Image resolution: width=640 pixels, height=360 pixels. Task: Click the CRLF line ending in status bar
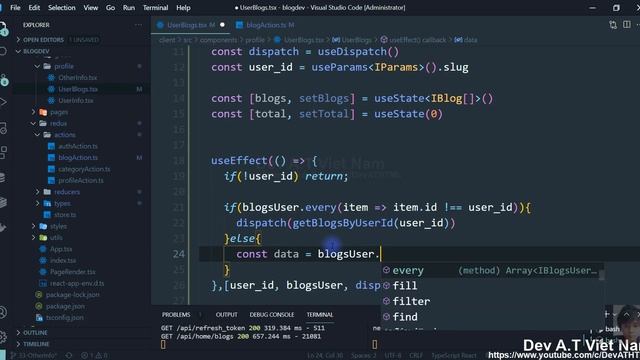click(x=416, y=356)
